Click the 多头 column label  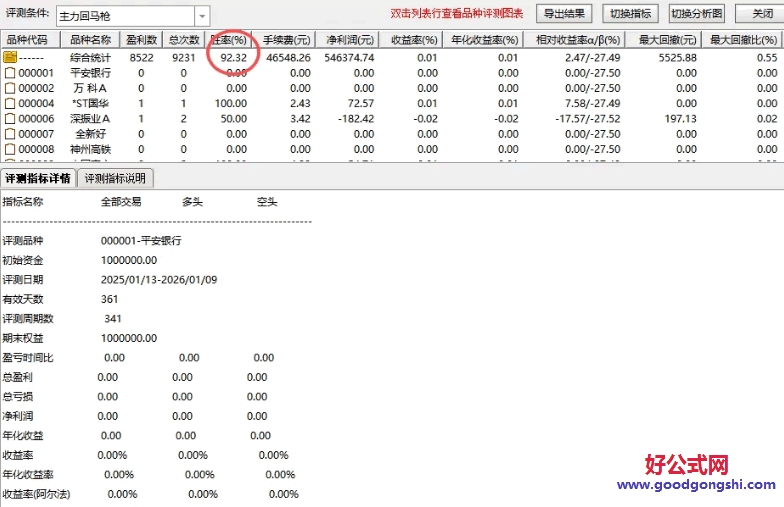tap(192, 202)
